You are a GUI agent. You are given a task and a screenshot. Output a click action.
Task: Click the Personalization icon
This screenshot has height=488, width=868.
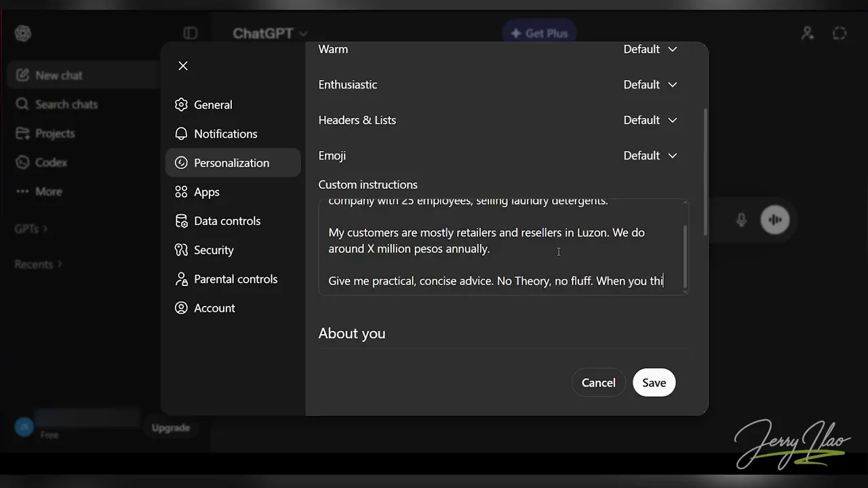tap(181, 163)
